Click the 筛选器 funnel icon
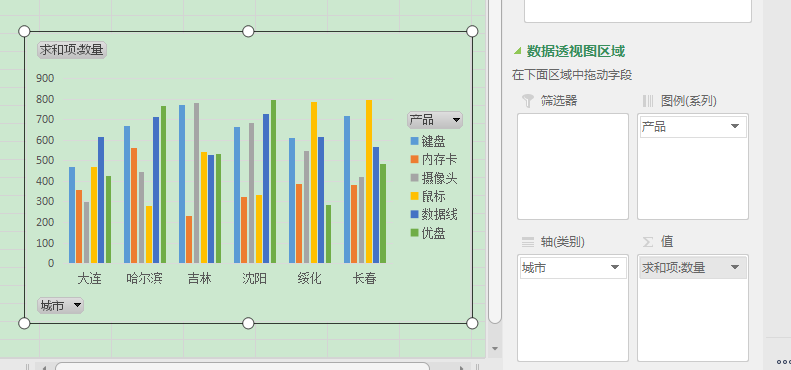Viewport: 791px width, 370px height. [x=527, y=100]
